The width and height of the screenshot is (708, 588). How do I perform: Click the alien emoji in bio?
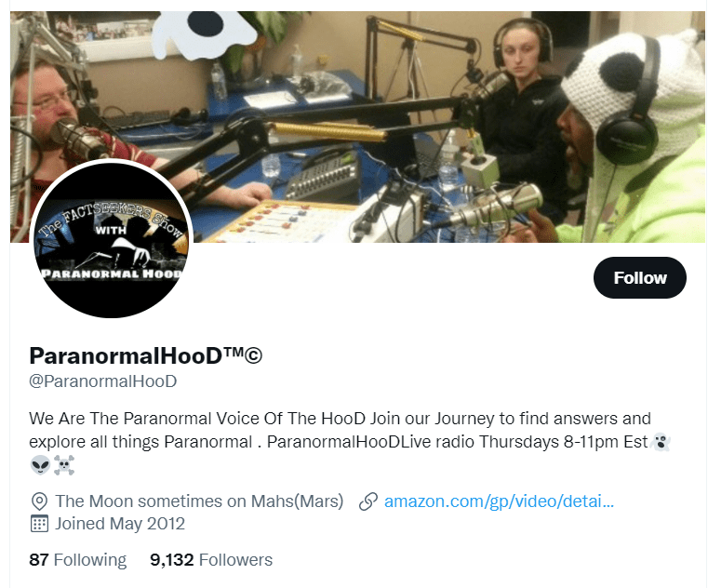point(40,465)
